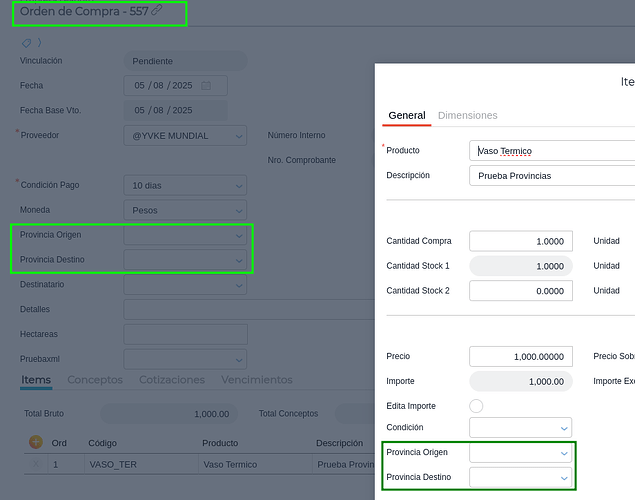
Task: Switch to the Dimensiones tab
Action: tap(467, 116)
